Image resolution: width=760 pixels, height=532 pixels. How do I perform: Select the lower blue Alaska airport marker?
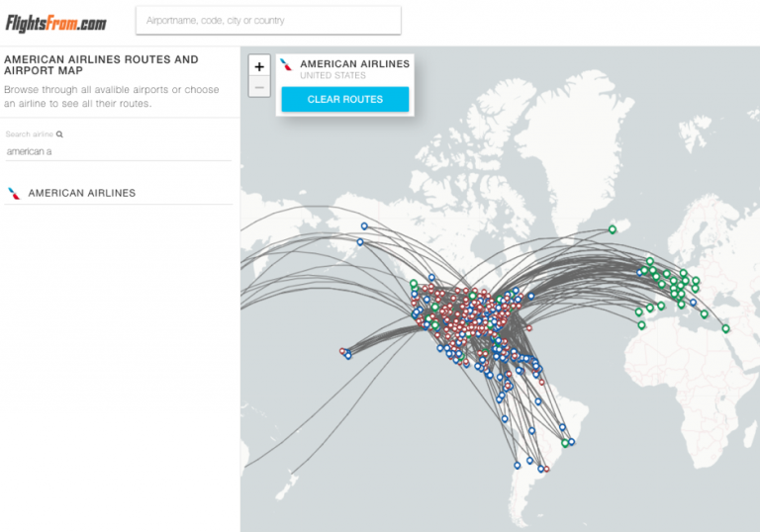tap(359, 242)
